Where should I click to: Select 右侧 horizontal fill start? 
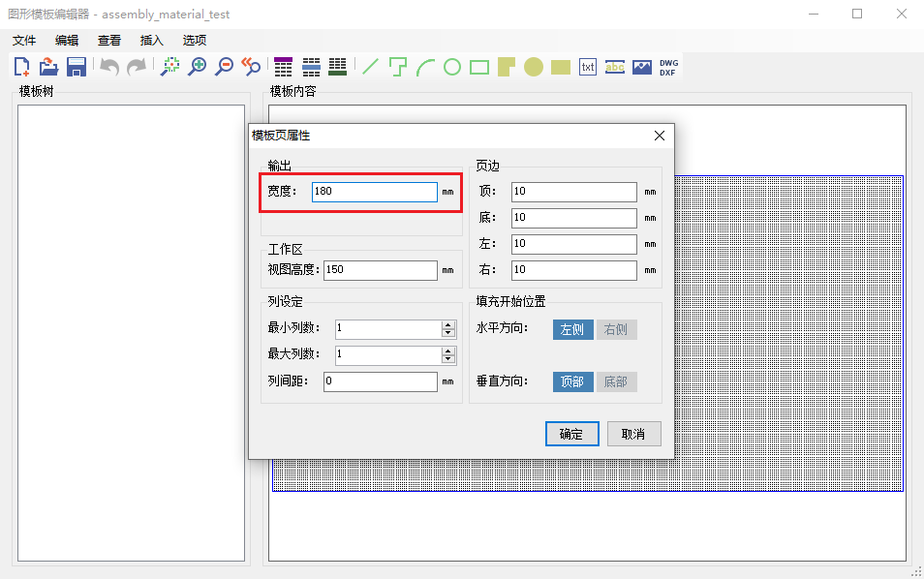pos(616,329)
